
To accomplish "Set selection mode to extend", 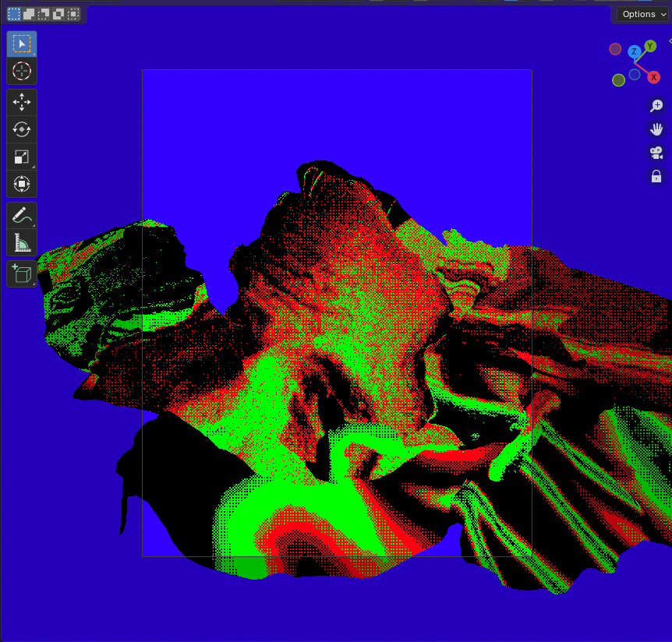I will pyautogui.click(x=29, y=15).
